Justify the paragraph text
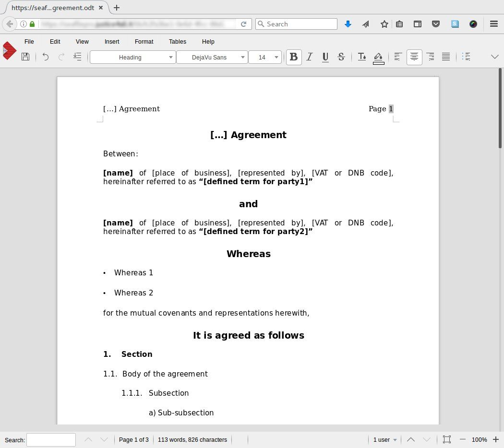This screenshot has height=448, width=504. coord(446,57)
